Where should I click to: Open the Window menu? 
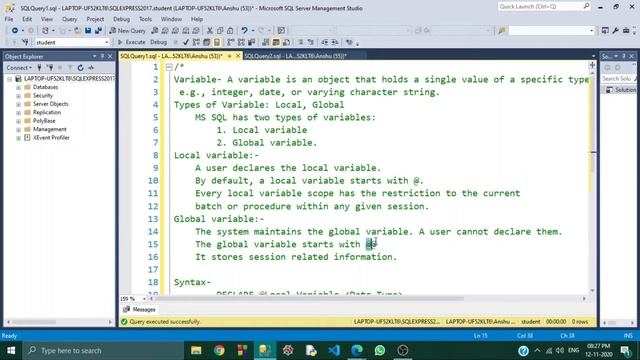(171, 19)
